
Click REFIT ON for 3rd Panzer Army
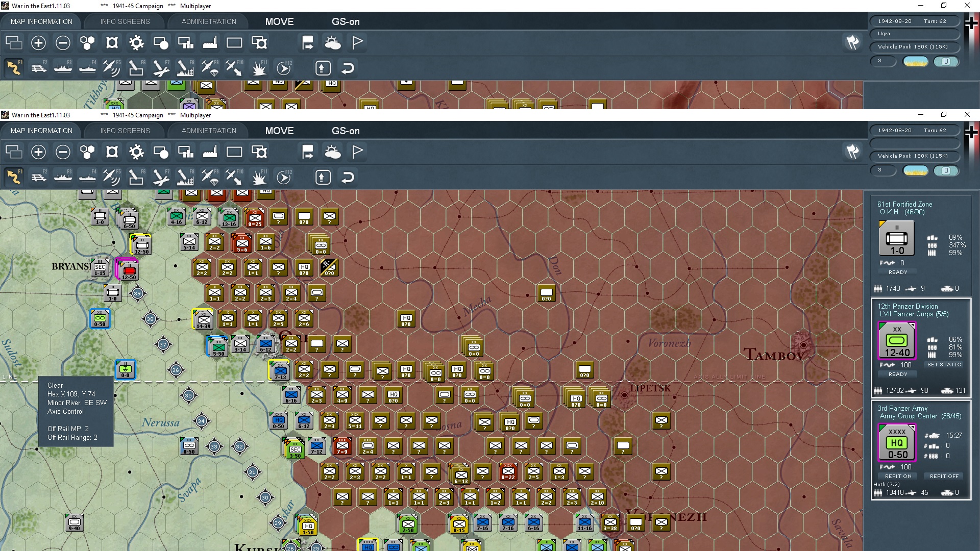(898, 476)
